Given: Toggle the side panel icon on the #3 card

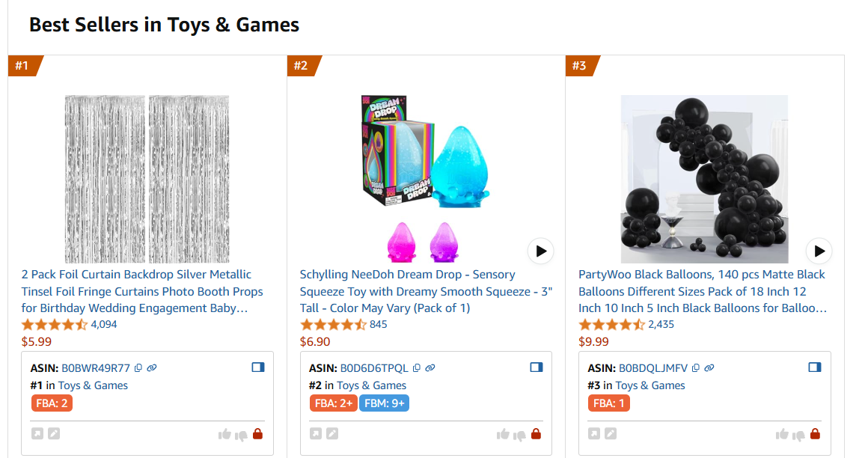Looking at the screenshot, I should pos(815,367).
